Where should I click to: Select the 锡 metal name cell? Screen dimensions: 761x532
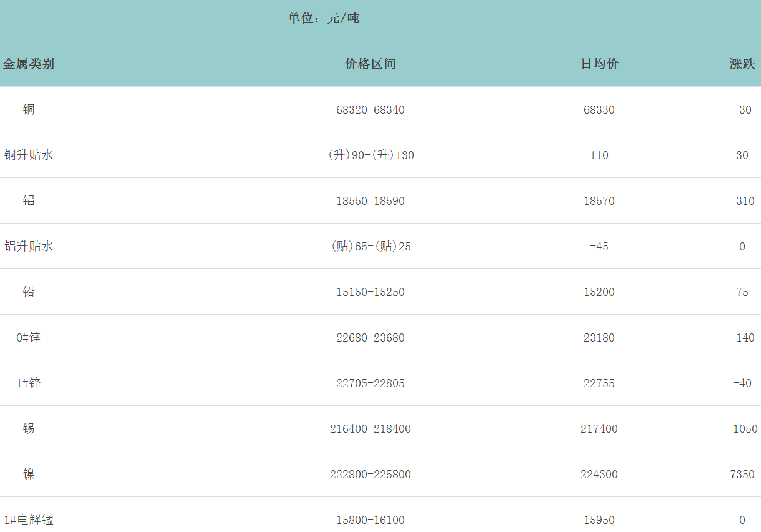pyautogui.click(x=29, y=428)
